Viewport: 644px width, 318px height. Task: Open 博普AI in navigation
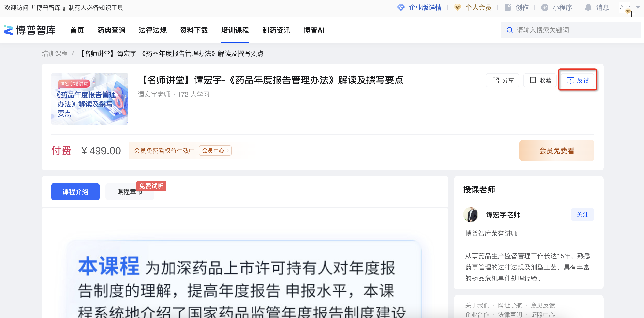[314, 30]
